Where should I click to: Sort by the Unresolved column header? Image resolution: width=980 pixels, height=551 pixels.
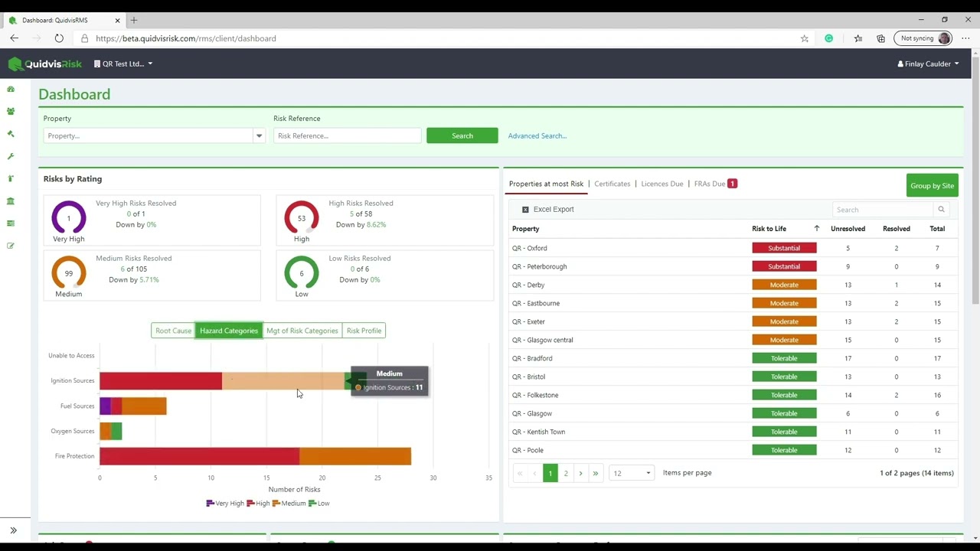pyautogui.click(x=848, y=229)
